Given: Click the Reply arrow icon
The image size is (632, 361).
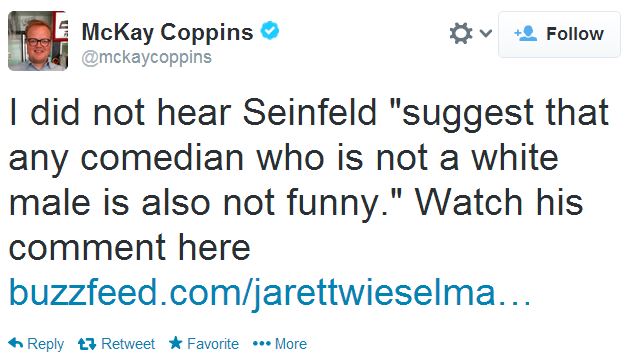Looking at the screenshot, I should tap(16, 343).
